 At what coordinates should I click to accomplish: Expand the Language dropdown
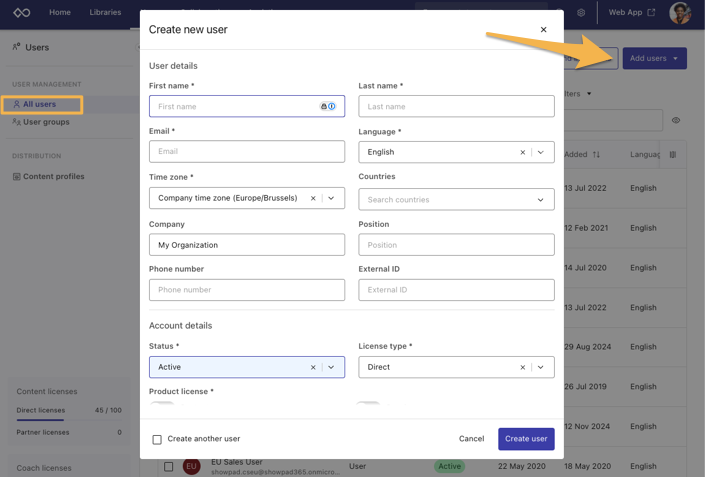point(540,152)
